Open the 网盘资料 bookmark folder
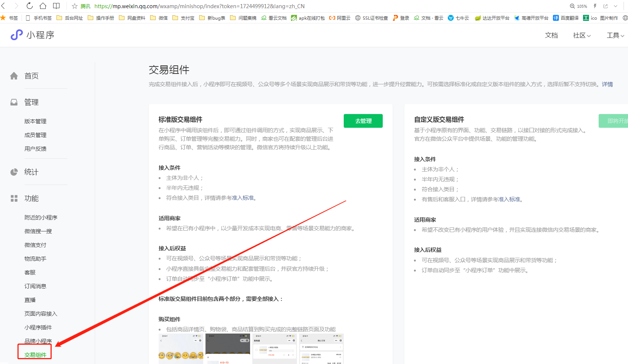Image resolution: width=628 pixels, height=364 pixels. [132, 18]
